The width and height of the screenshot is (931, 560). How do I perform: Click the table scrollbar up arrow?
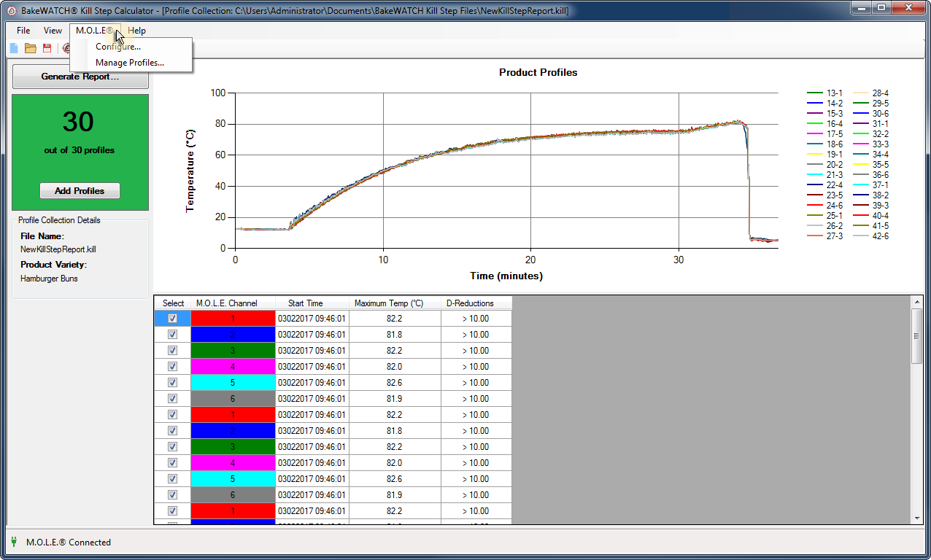pyautogui.click(x=917, y=302)
